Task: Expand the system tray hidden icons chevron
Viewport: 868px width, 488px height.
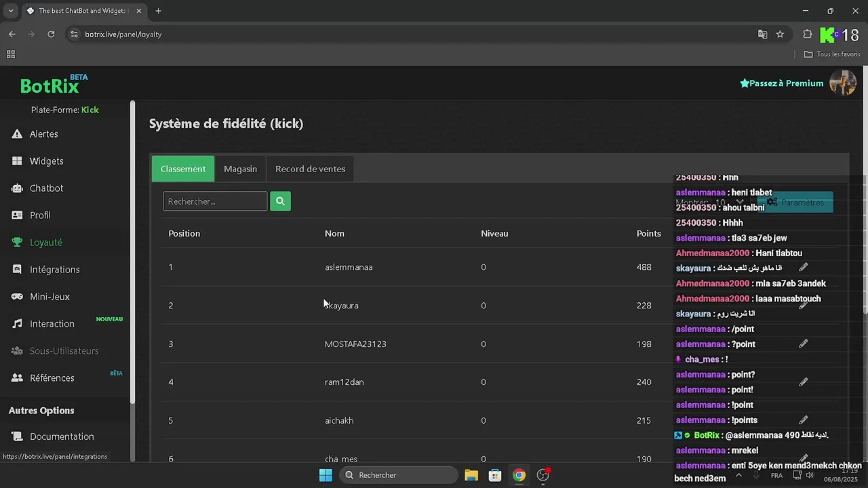Action: point(738,475)
